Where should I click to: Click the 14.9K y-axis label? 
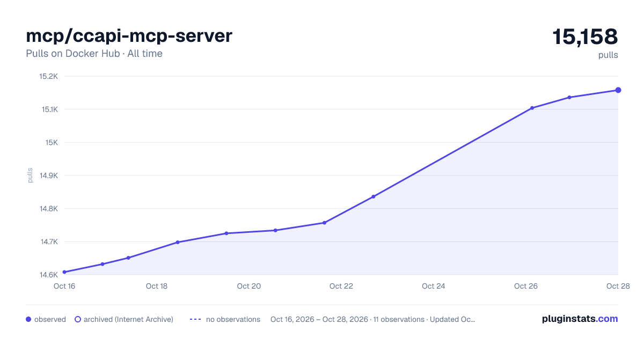pyautogui.click(x=48, y=175)
